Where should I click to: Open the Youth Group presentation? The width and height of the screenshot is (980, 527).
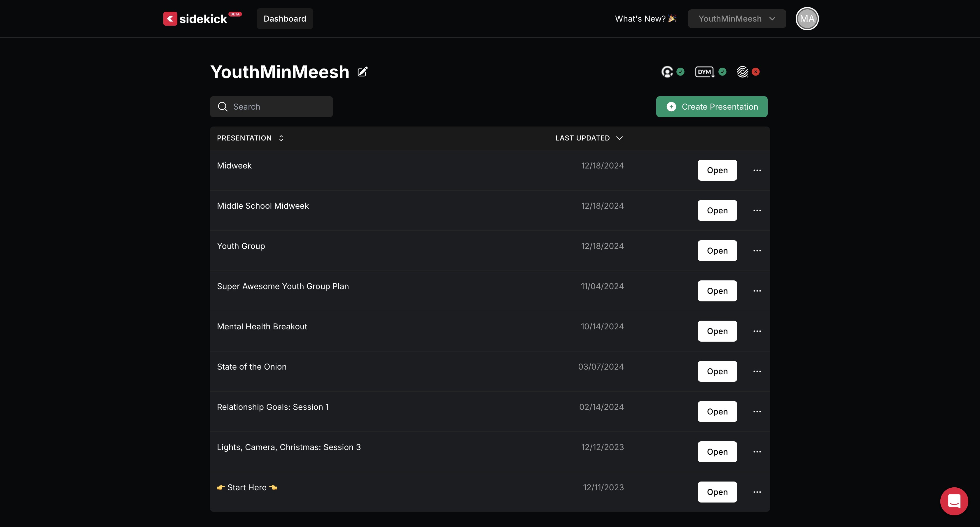pos(717,251)
